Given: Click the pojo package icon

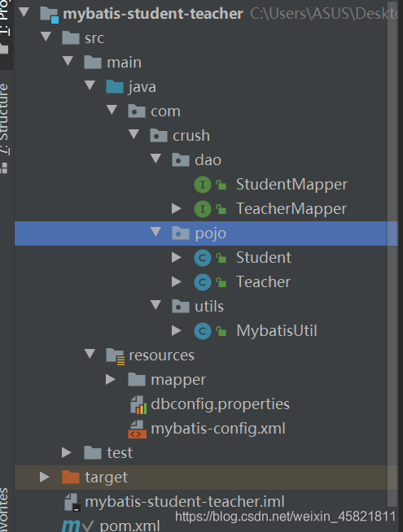Looking at the screenshot, I should pyautogui.click(x=181, y=233).
